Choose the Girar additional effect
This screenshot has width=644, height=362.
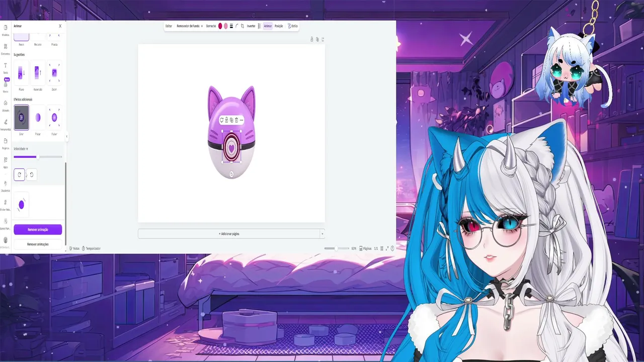click(21, 118)
